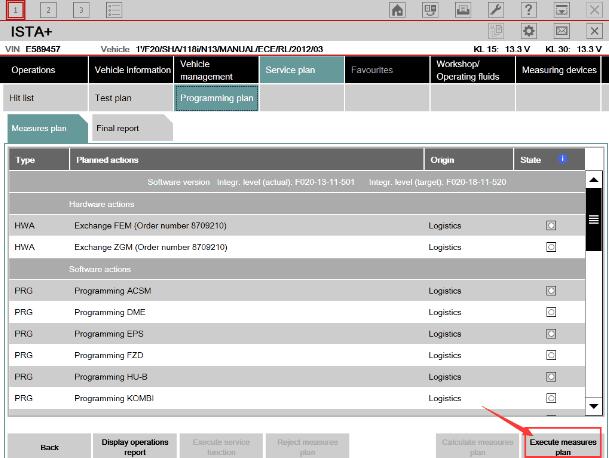
Task: Open Workshop/Operating fluids menu
Action: click(x=473, y=70)
